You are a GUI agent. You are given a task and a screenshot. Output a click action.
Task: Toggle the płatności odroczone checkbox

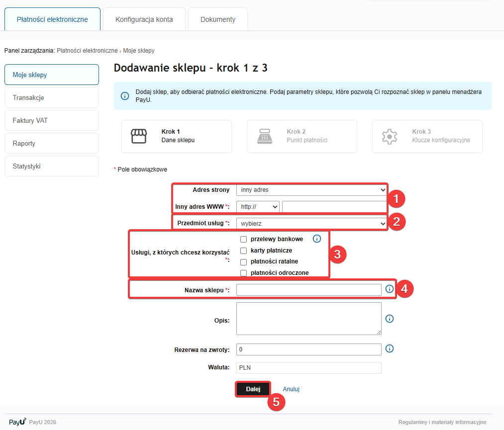(244, 273)
